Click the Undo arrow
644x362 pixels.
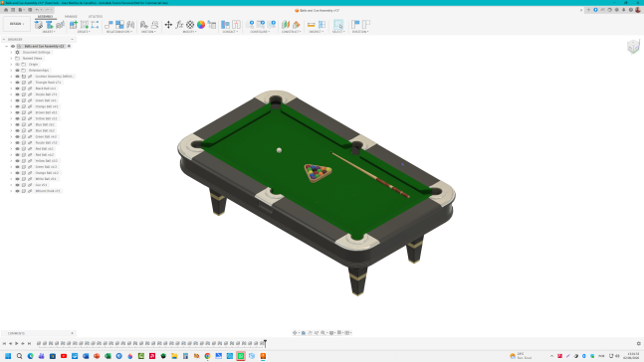tap(37, 10)
